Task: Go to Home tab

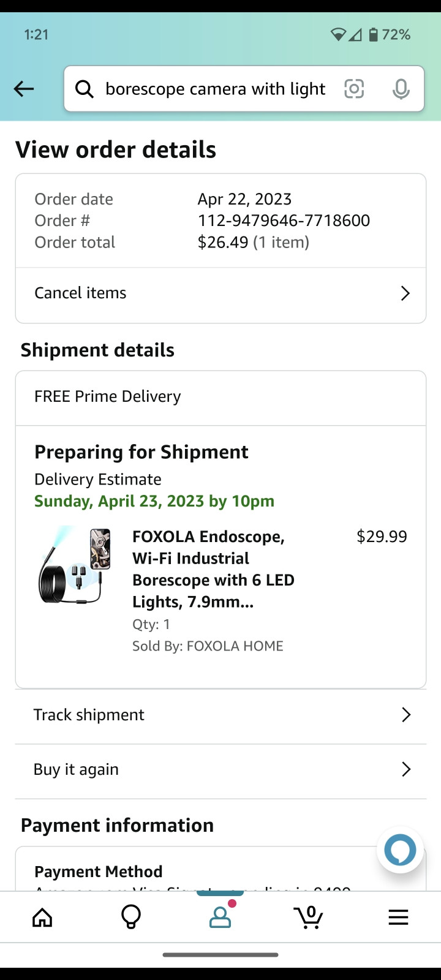Action: click(42, 917)
